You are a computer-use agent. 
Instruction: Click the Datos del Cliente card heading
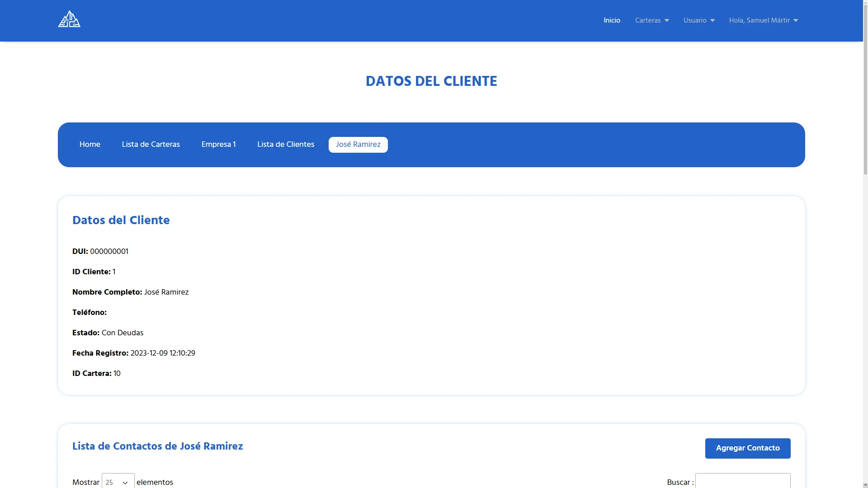[x=121, y=221]
